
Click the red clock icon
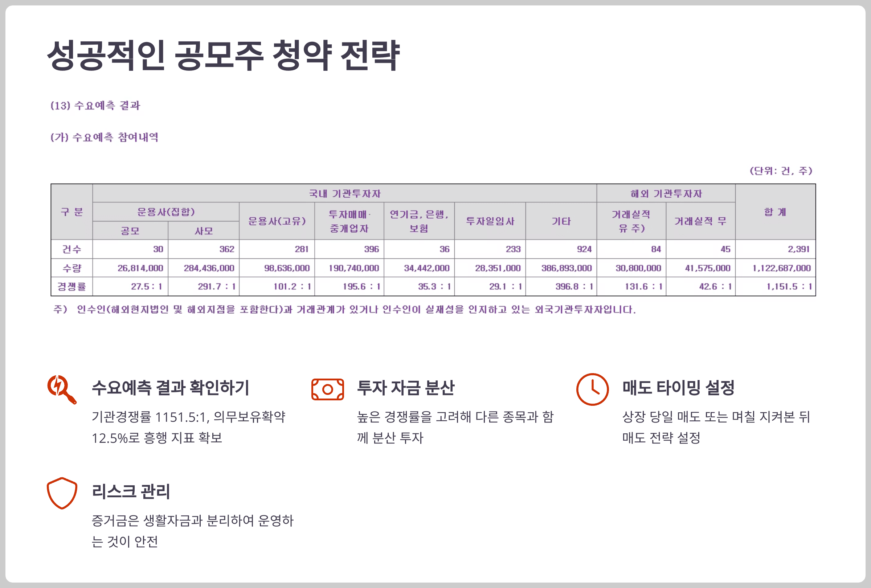[x=592, y=389]
